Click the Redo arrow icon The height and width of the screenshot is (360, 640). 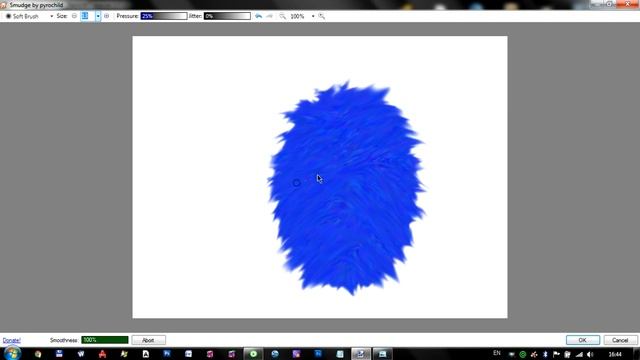coord(269,16)
